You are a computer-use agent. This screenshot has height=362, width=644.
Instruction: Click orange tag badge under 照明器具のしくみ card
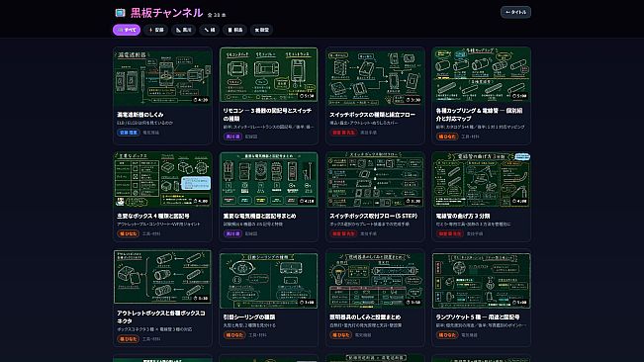(x=340, y=335)
